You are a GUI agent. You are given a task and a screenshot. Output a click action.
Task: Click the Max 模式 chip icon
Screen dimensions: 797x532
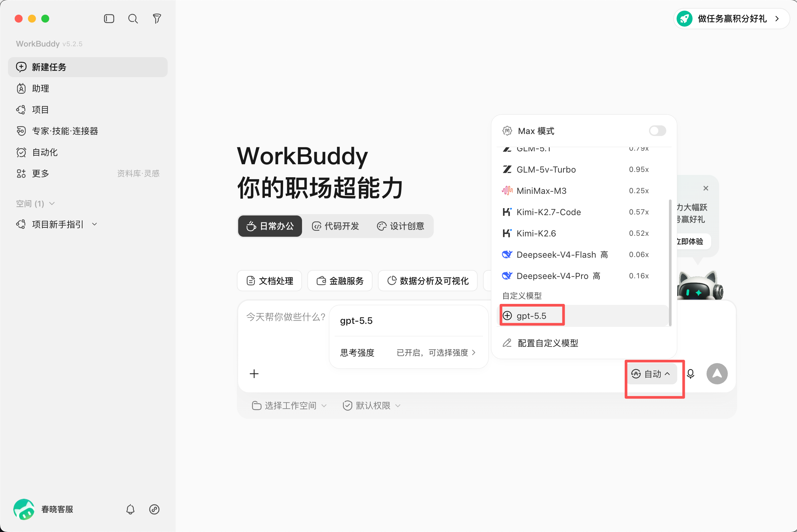click(507, 131)
